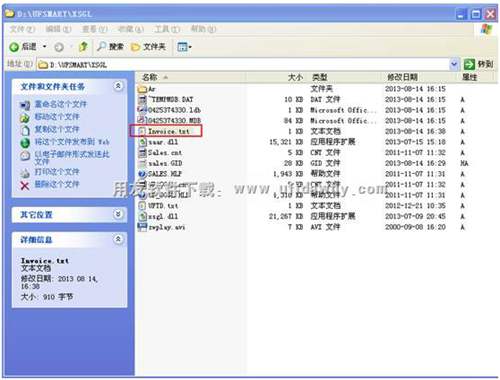Open the 收藏(A) menu
Viewport: 500px width, 380px height.
click(x=131, y=29)
